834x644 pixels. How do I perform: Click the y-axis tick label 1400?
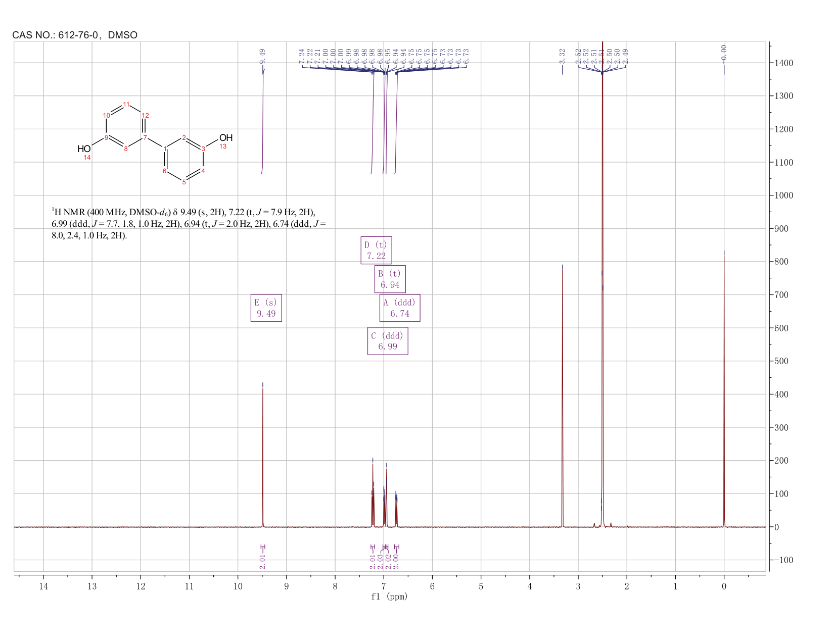pyautogui.click(x=783, y=63)
